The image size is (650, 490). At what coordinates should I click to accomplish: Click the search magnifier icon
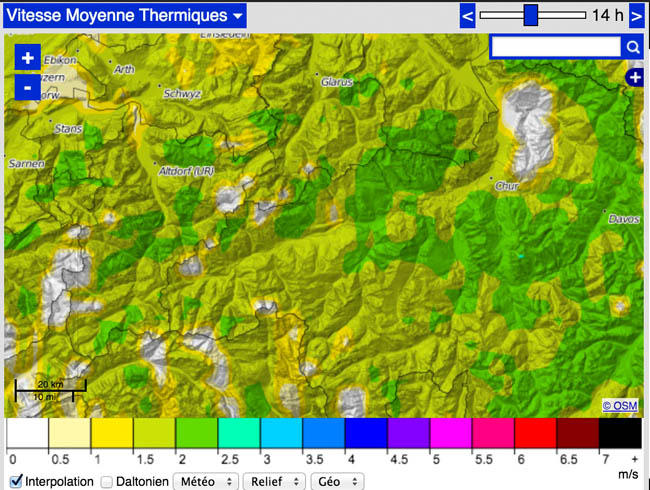pyautogui.click(x=633, y=47)
